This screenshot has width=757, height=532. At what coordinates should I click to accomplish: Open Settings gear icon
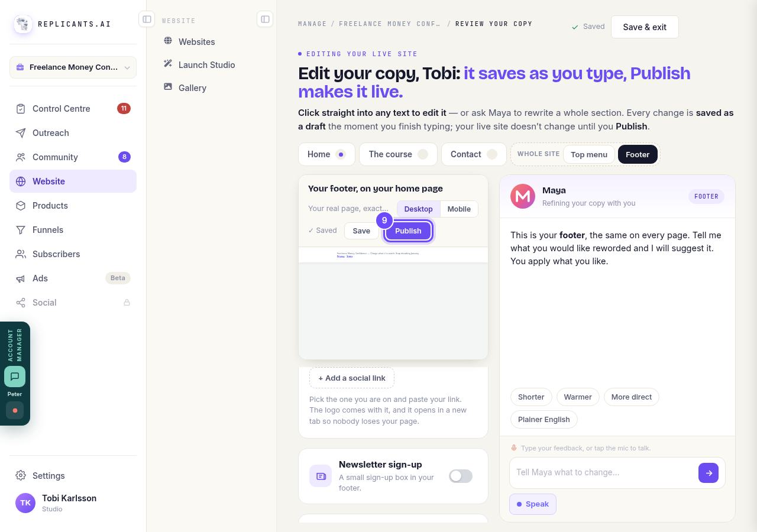21,476
